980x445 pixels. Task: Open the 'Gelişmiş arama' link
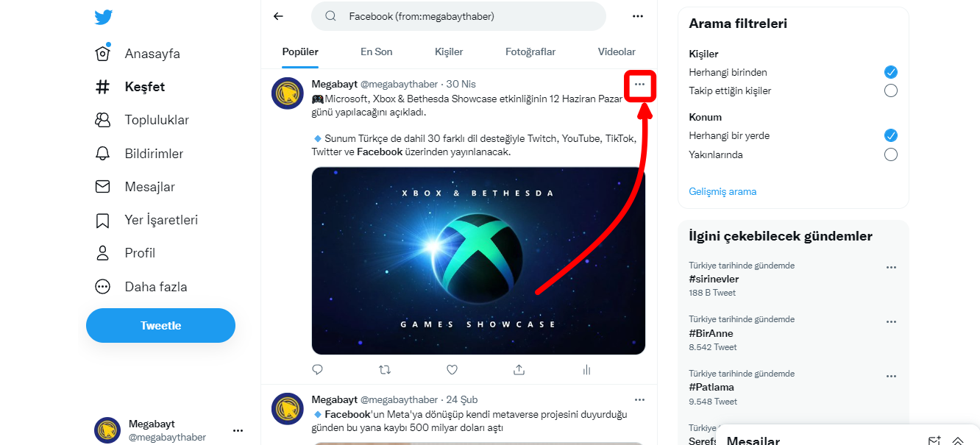click(x=722, y=191)
